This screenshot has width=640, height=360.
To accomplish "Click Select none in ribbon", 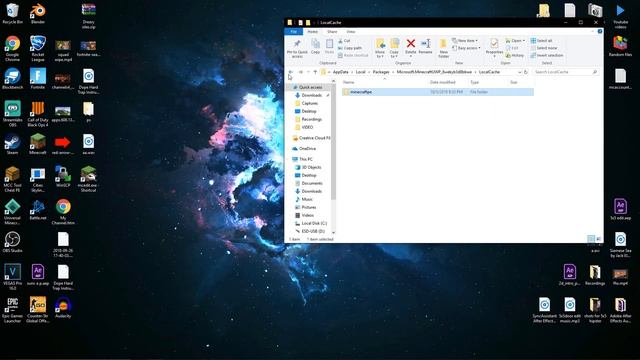I will pos(544,48).
